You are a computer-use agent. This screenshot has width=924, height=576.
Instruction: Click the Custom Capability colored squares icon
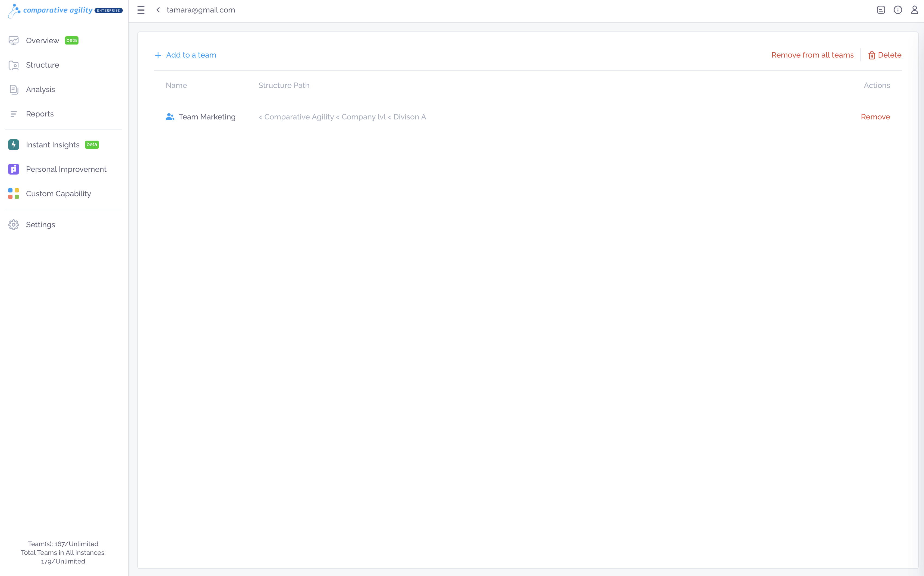coord(14,194)
